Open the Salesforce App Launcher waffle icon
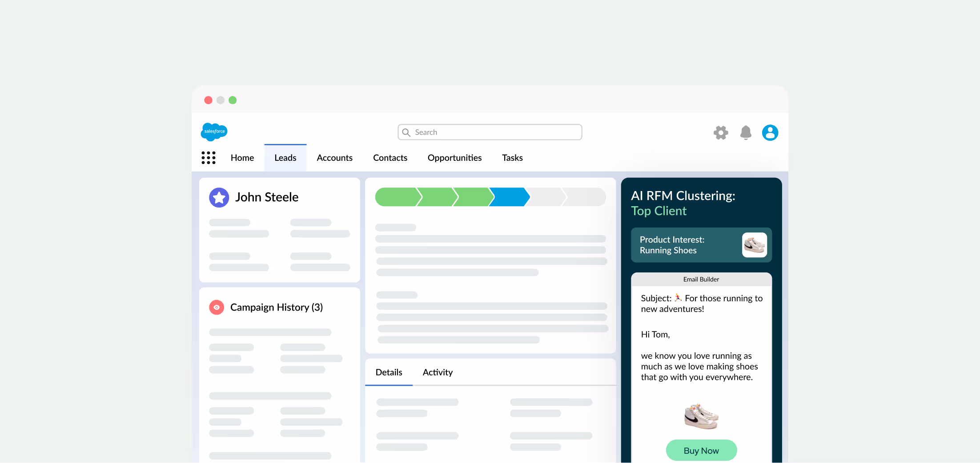980x463 pixels. (x=209, y=158)
